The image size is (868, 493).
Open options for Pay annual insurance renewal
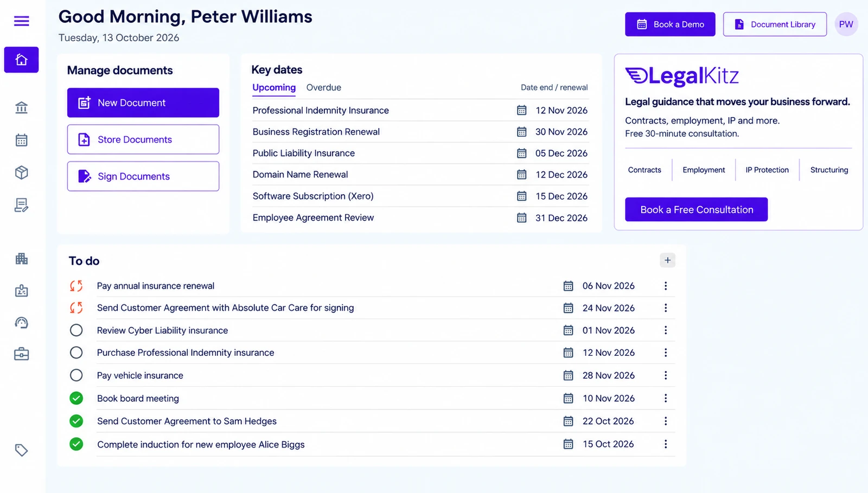[x=666, y=286]
